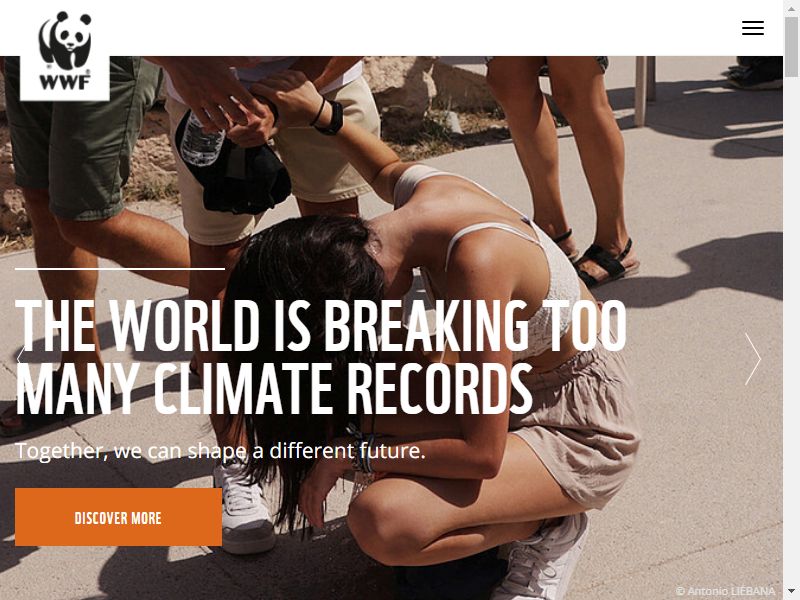Viewport: 800px width, 600px height.
Task: Click the "Together, we can shape" subtitle
Action: click(220, 451)
